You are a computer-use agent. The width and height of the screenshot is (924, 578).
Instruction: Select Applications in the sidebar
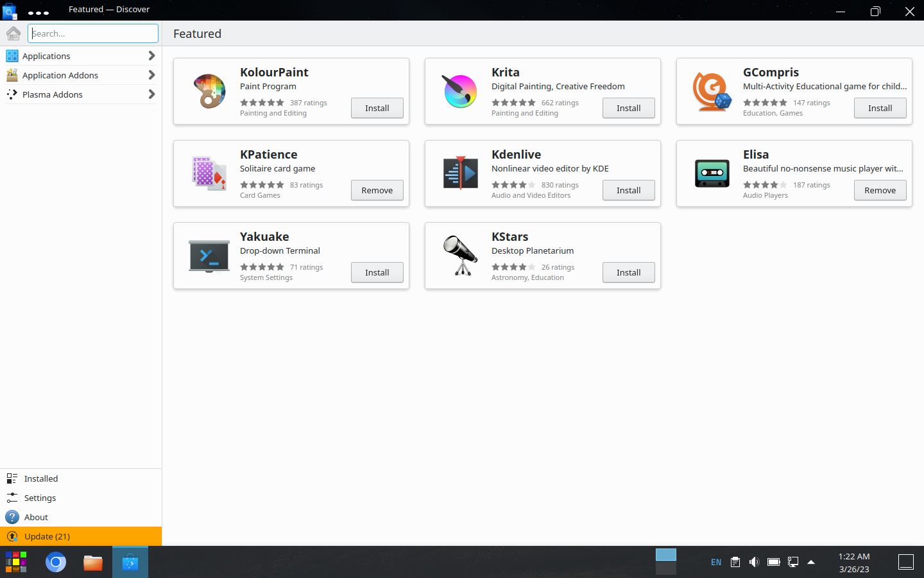[x=81, y=56]
